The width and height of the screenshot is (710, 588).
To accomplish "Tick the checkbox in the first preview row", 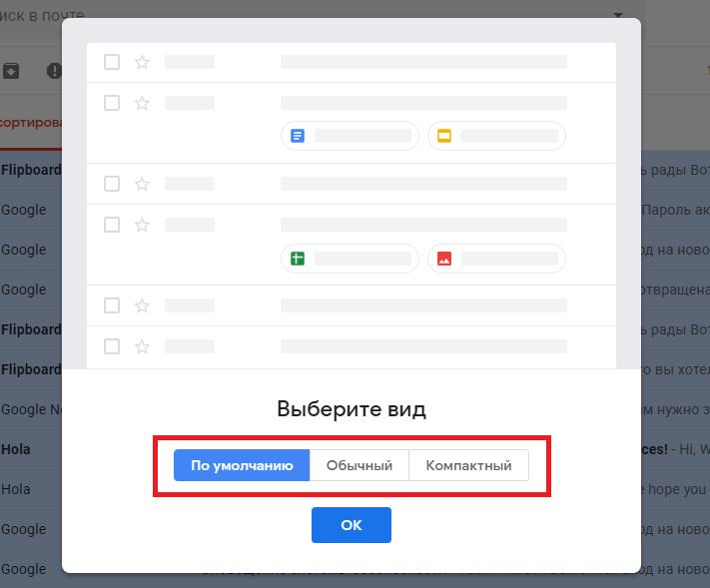I will 112,62.
